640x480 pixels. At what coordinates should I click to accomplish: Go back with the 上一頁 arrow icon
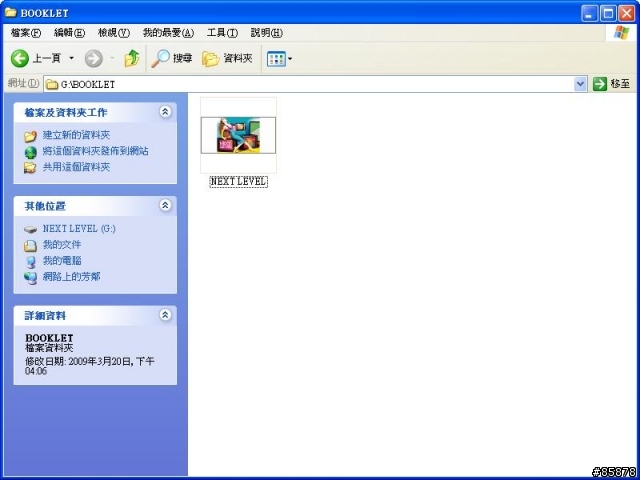(x=19, y=59)
